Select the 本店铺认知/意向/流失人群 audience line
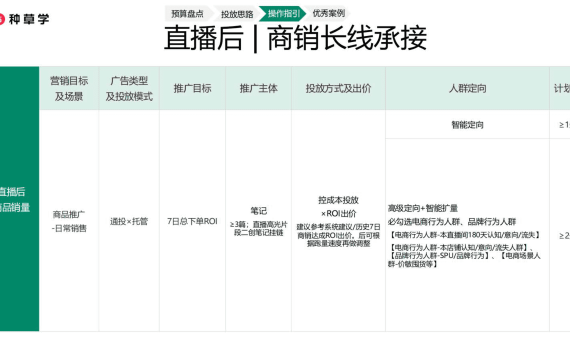The width and height of the screenshot is (570, 360). point(460,247)
